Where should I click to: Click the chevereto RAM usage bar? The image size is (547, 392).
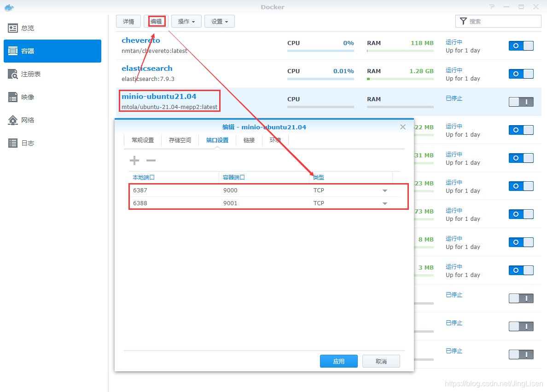click(x=400, y=51)
